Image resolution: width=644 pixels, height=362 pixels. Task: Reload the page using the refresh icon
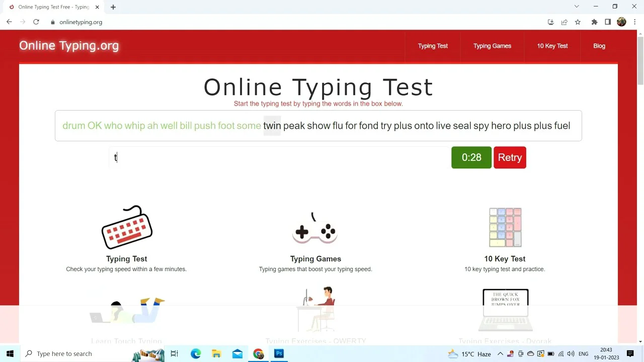[x=36, y=22]
